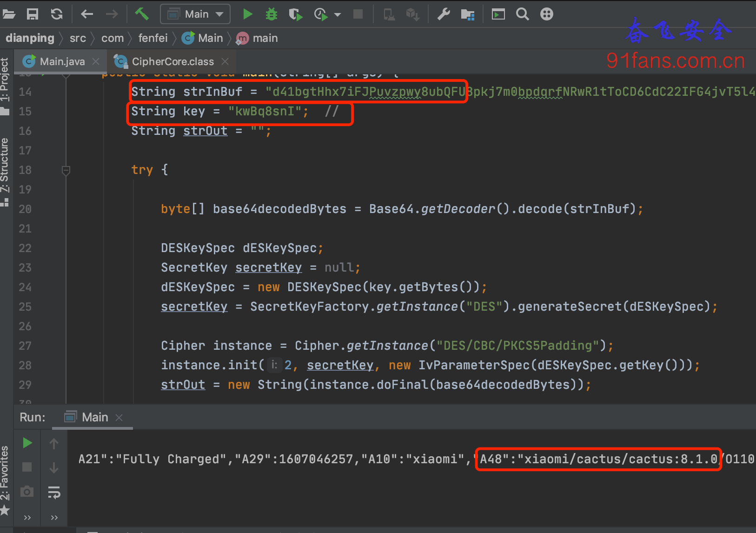Click Up the Stack Trace arrow

pos(54,444)
